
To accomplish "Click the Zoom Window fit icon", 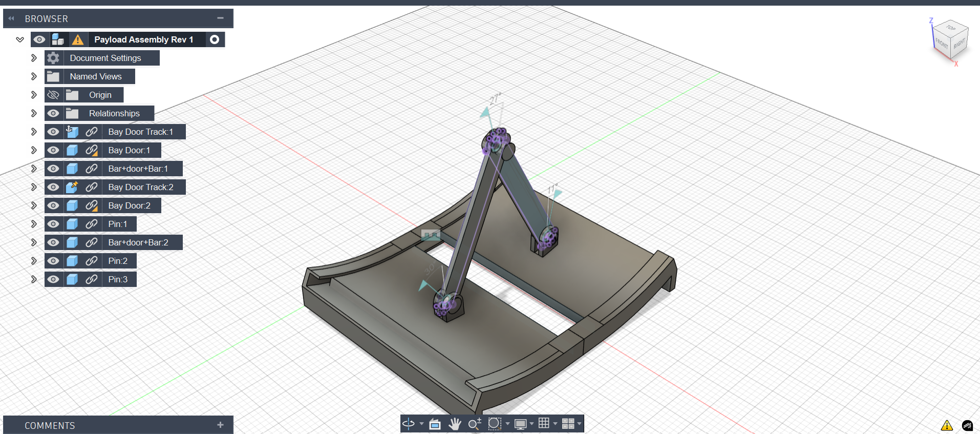I will pos(494,424).
